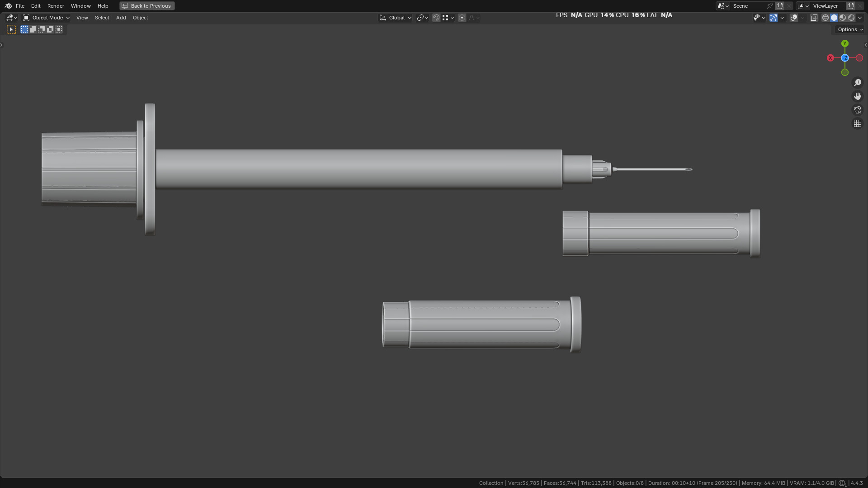Click the negative Y green dot on gizmo
Image resolution: width=868 pixels, height=488 pixels.
(845, 72)
